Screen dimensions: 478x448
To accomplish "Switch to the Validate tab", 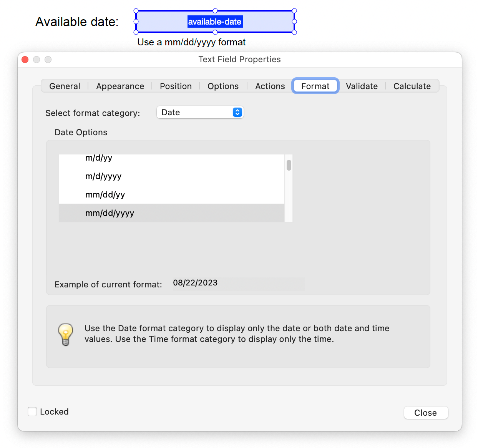I will [362, 86].
